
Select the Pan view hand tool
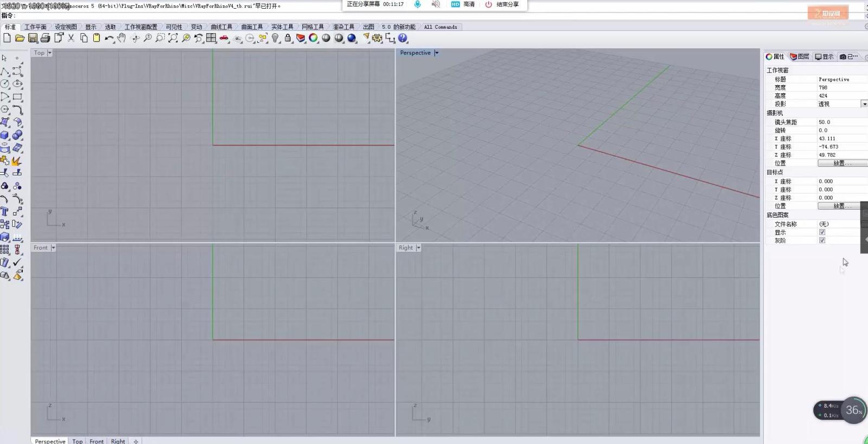click(x=122, y=38)
